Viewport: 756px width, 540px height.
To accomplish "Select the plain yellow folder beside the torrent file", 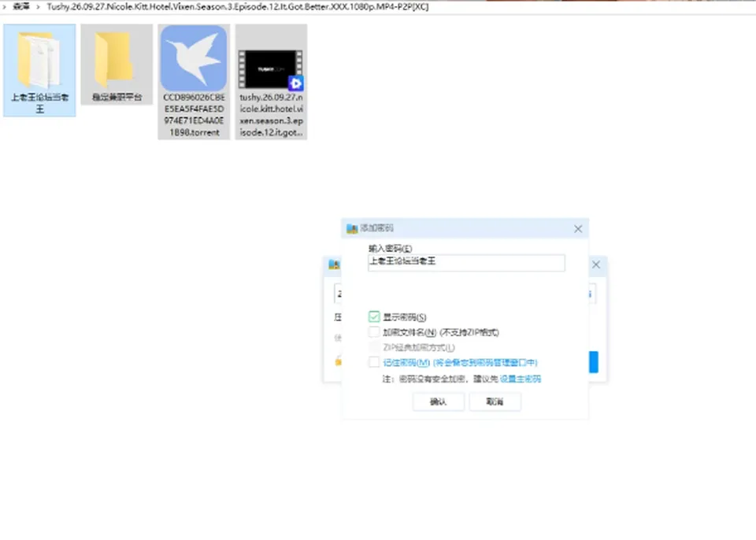I will click(117, 65).
